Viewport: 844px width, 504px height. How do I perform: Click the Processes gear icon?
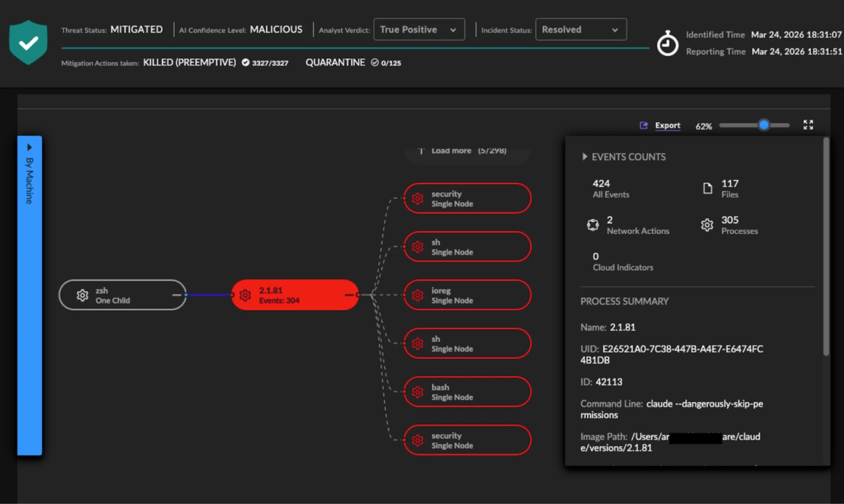(x=707, y=225)
